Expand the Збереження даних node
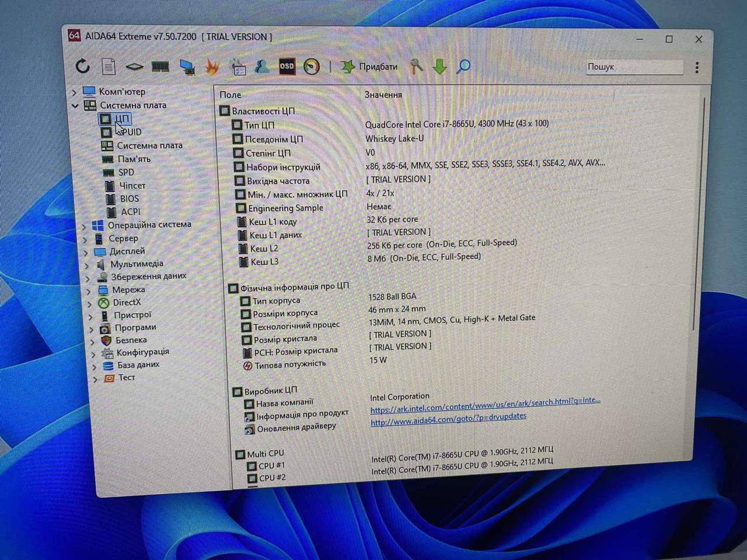The image size is (747, 560). pyautogui.click(x=88, y=278)
